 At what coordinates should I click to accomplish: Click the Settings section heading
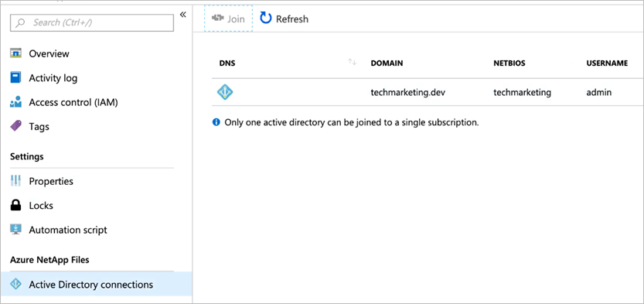27,156
